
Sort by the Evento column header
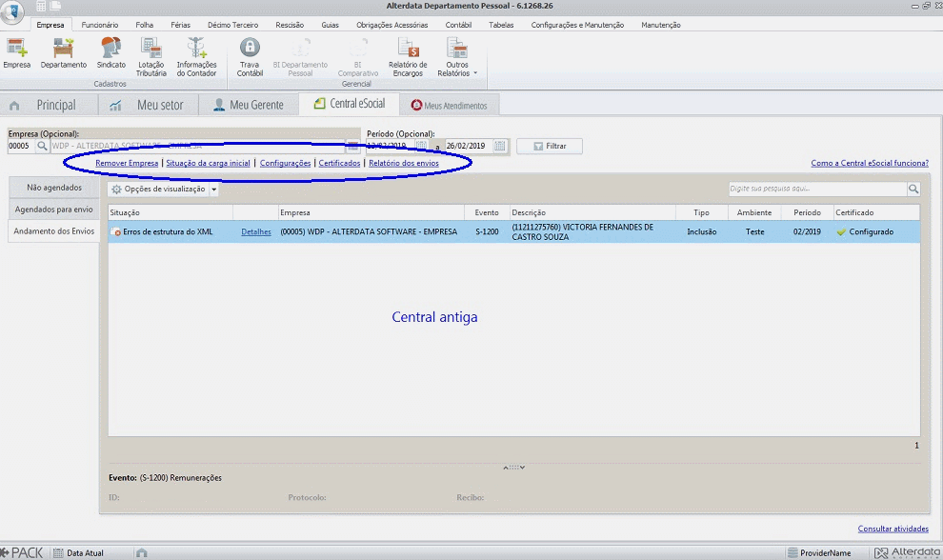pyautogui.click(x=487, y=212)
